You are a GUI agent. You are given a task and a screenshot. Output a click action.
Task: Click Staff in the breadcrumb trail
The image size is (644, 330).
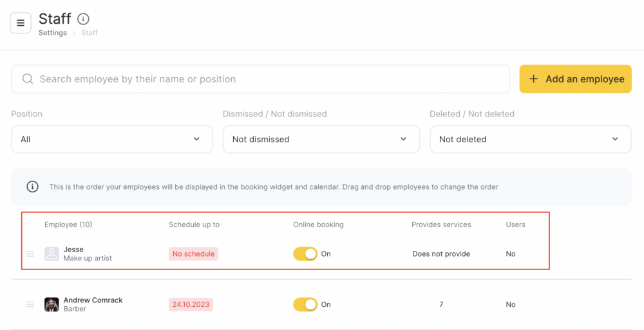point(90,33)
